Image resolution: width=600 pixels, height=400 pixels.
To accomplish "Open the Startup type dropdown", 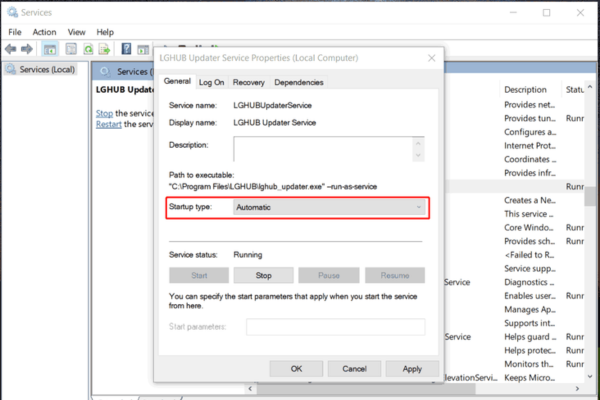I will (329, 207).
